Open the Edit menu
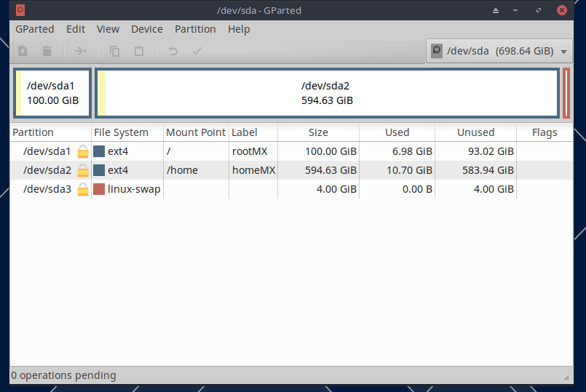The height and width of the screenshot is (392, 586). pos(76,29)
